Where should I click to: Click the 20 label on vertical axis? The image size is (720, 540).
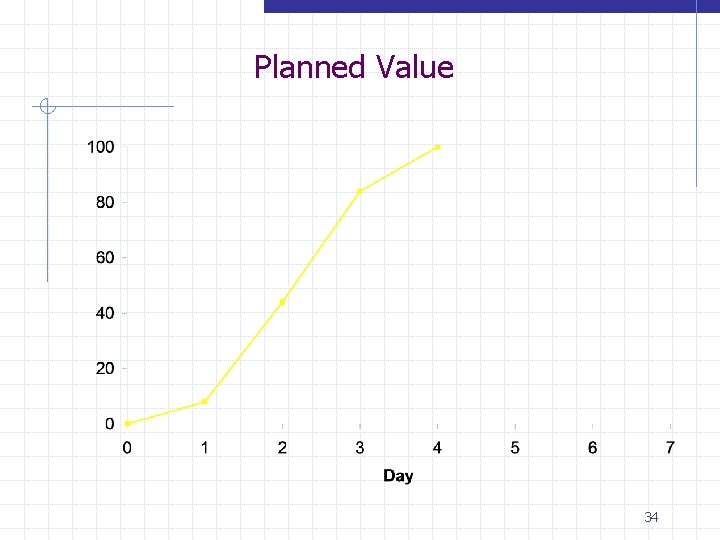click(105, 368)
